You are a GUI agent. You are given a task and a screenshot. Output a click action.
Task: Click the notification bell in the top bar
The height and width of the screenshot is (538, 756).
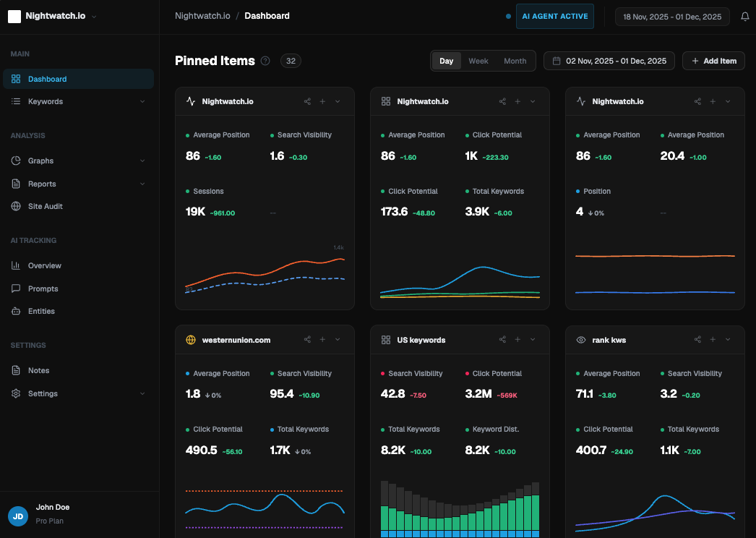click(744, 15)
